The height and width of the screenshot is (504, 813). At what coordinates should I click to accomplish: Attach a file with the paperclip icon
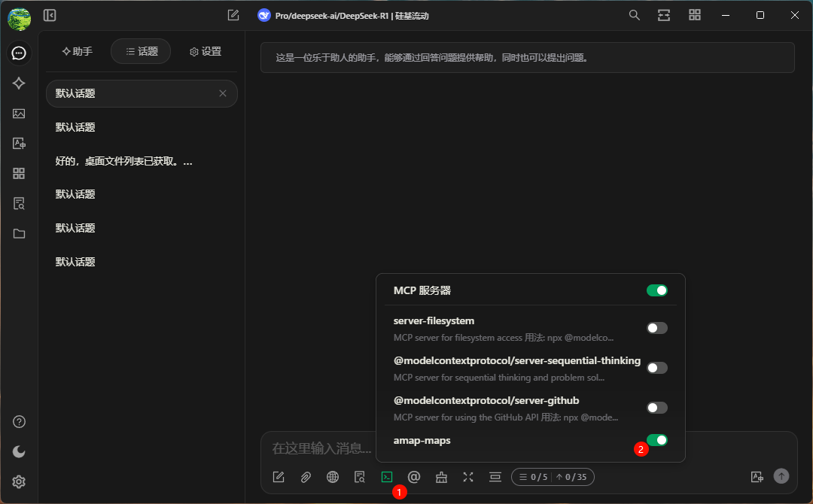pyautogui.click(x=306, y=477)
